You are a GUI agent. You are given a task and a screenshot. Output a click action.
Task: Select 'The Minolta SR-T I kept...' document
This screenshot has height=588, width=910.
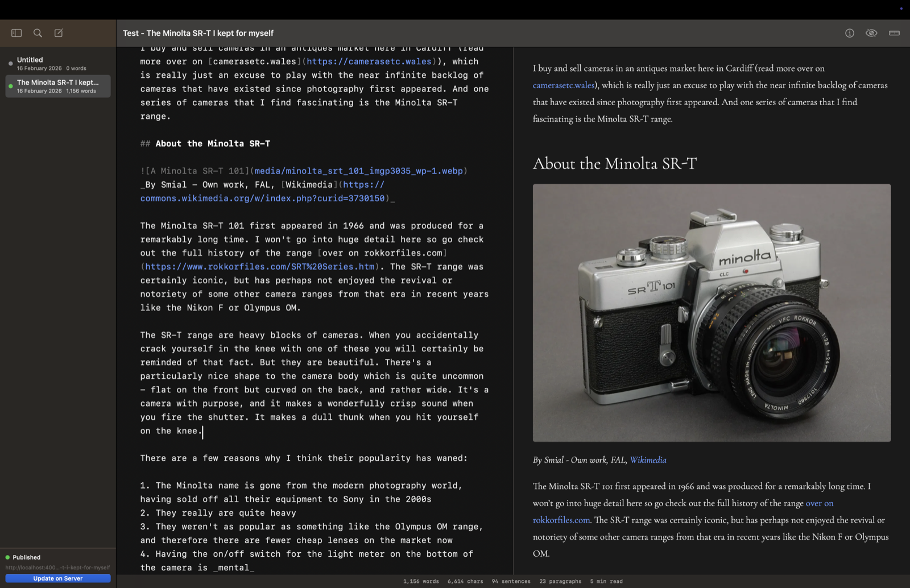pos(57,86)
